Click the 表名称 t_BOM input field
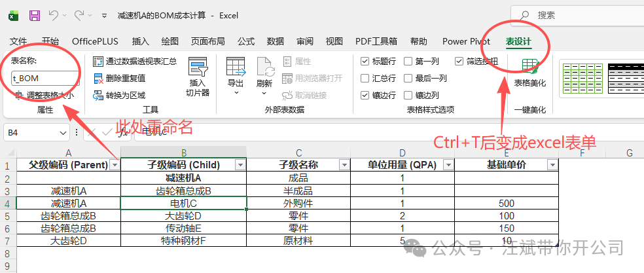The width and height of the screenshot is (644, 273). (x=45, y=78)
